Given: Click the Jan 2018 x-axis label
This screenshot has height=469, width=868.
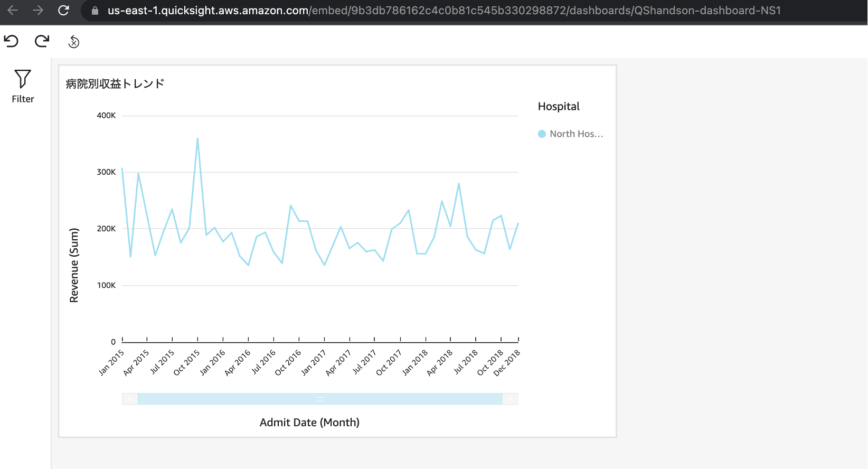Looking at the screenshot, I should click(414, 362).
